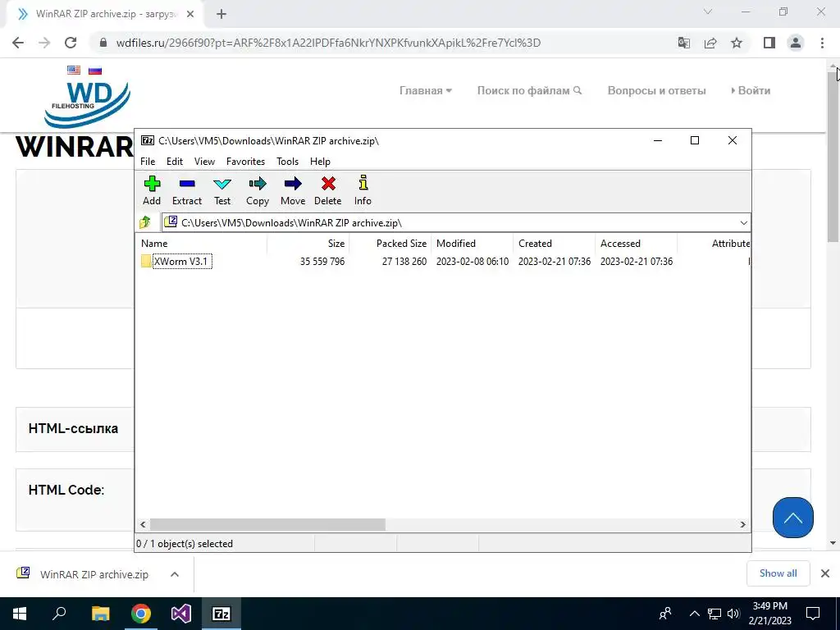Viewport: 840px width, 630px height.
Task: Show hidden system tray icons
Action: [x=694, y=614]
